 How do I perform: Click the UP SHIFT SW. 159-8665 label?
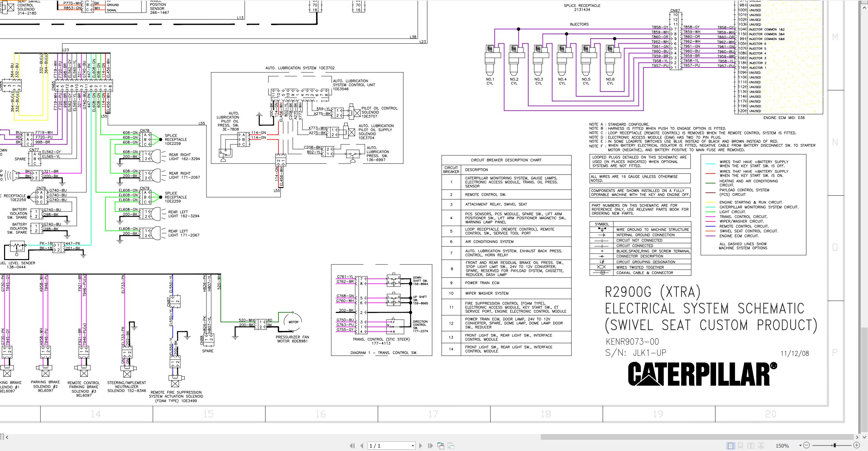[x=420, y=300]
